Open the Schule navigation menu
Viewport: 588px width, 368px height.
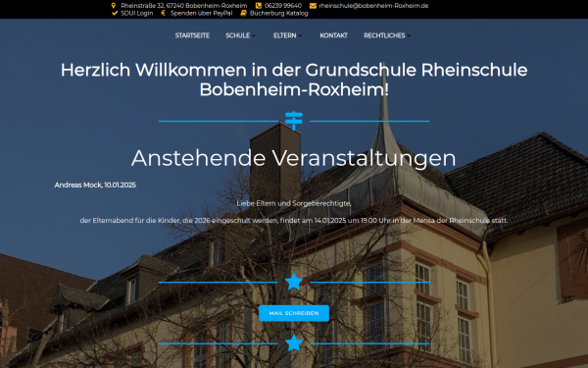coord(238,35)
